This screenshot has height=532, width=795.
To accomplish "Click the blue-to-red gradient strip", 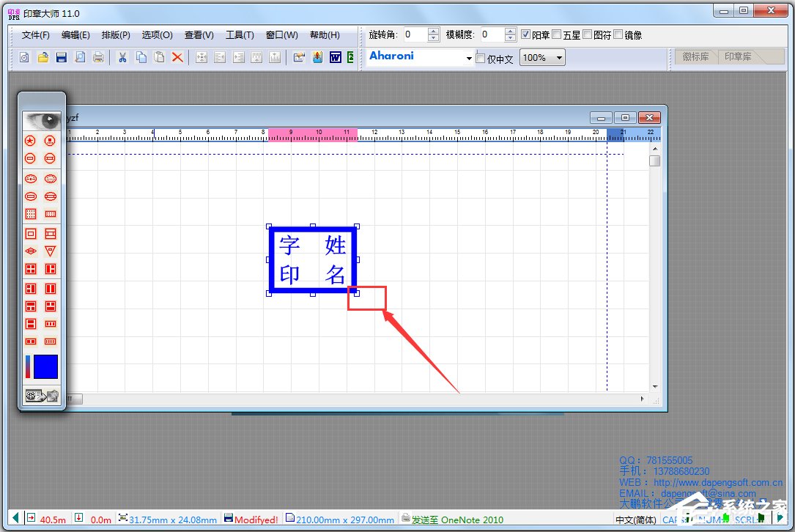I will coord(28,366).
